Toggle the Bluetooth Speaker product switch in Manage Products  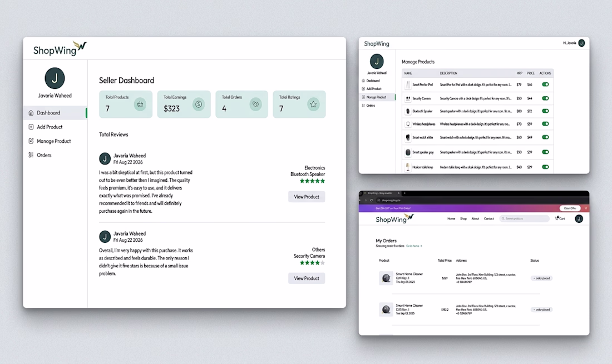(545, 111)
